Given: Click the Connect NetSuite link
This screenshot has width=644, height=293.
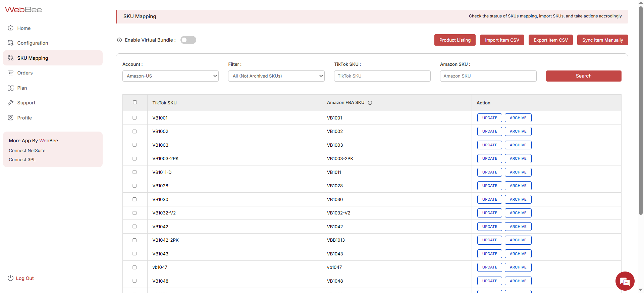Looking at the screenshot, I should click(27, 151).
